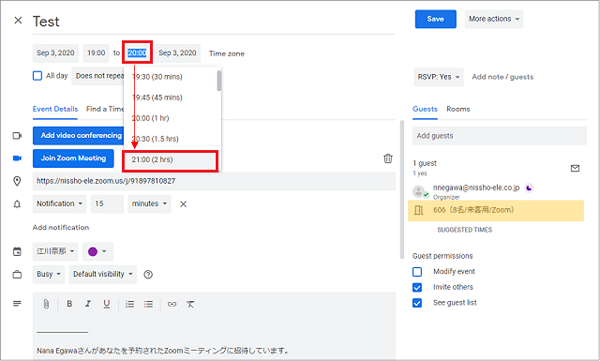Insert a link in description
This screenshot has height=361, width=600.
tap(172, 304)
